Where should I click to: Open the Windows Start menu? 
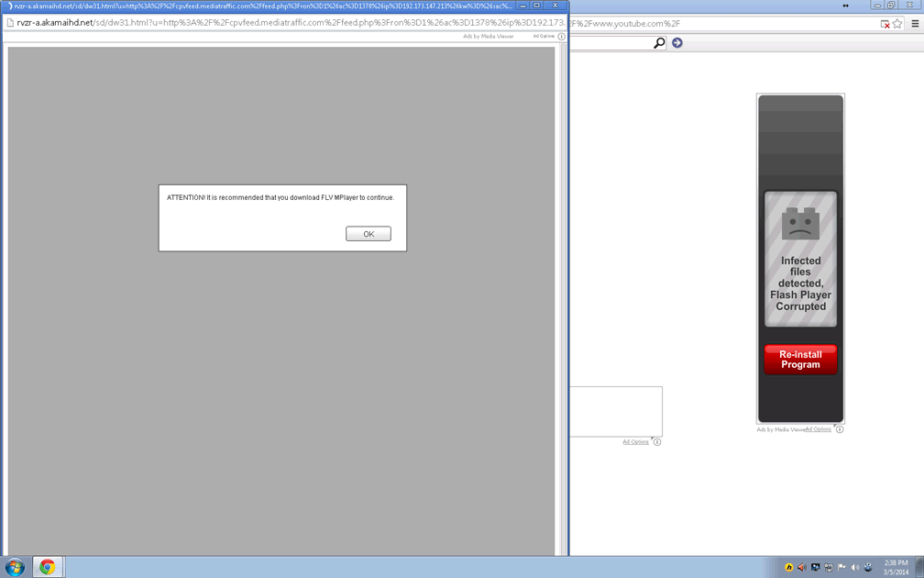click(x=15, y=567)
